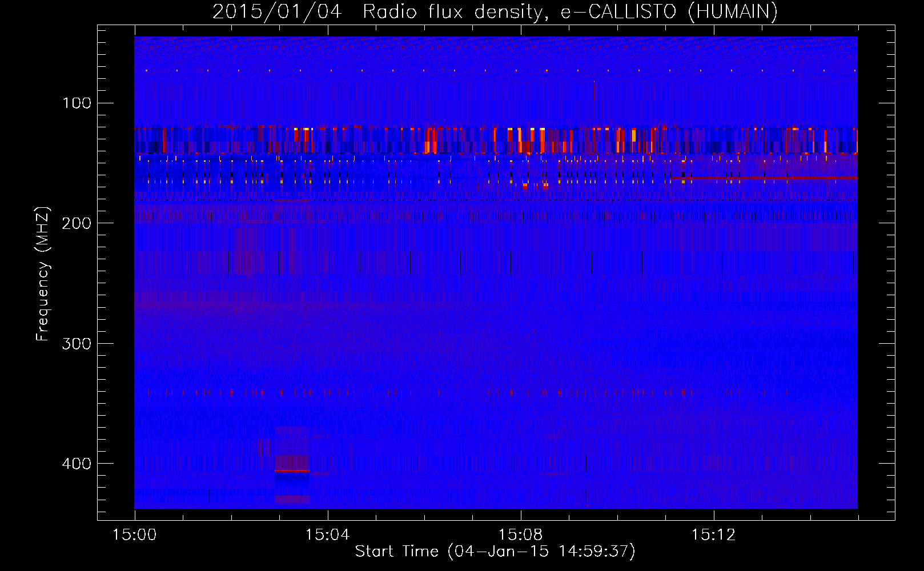Click the 15:08 time tick label

(520, 535)
